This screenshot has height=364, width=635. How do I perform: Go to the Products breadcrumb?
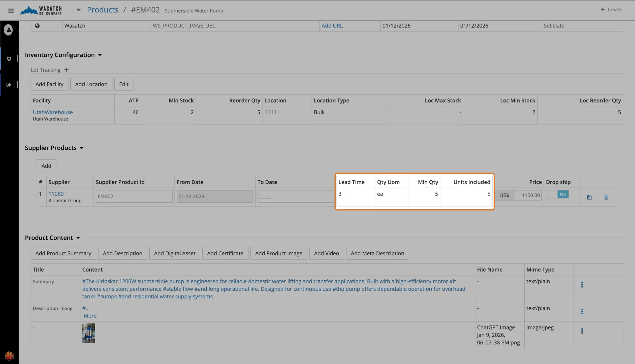[x=103, y=10]
